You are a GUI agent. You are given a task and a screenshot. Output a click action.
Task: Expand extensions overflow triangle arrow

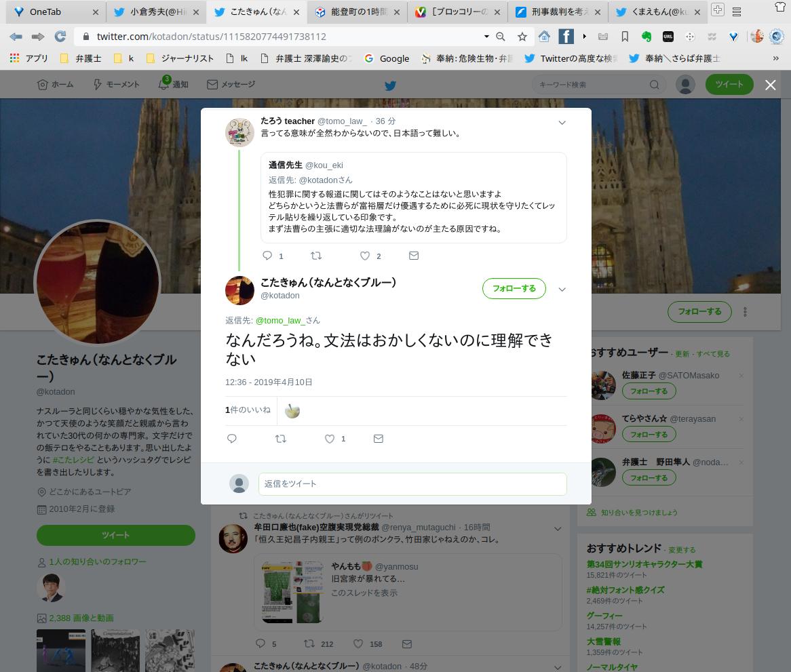coord(584,37)
